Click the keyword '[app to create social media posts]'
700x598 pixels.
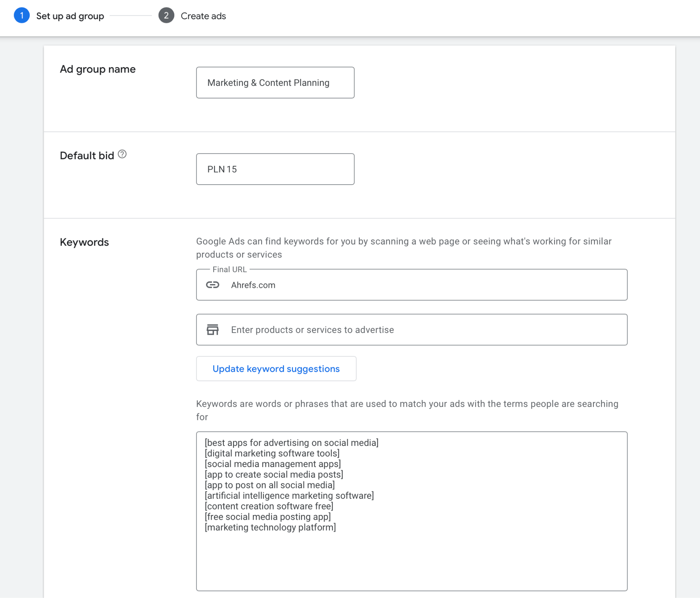point(274,474)
